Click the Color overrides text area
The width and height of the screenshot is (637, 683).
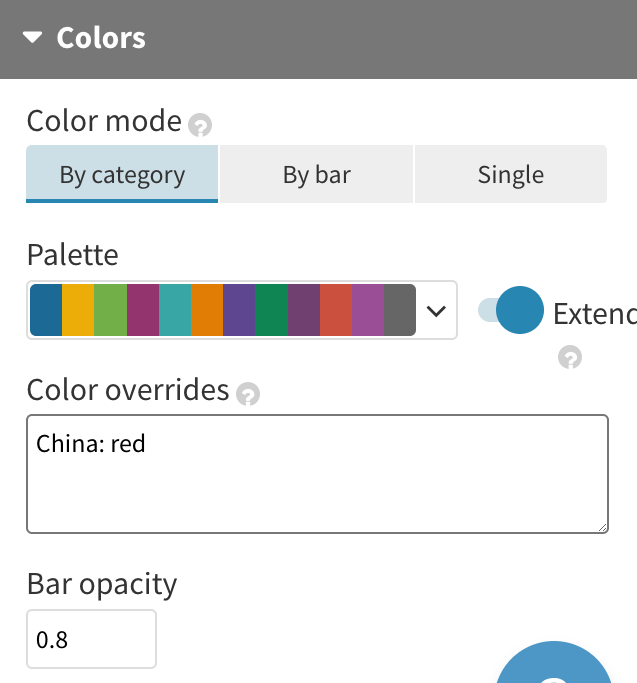[317, 474]
